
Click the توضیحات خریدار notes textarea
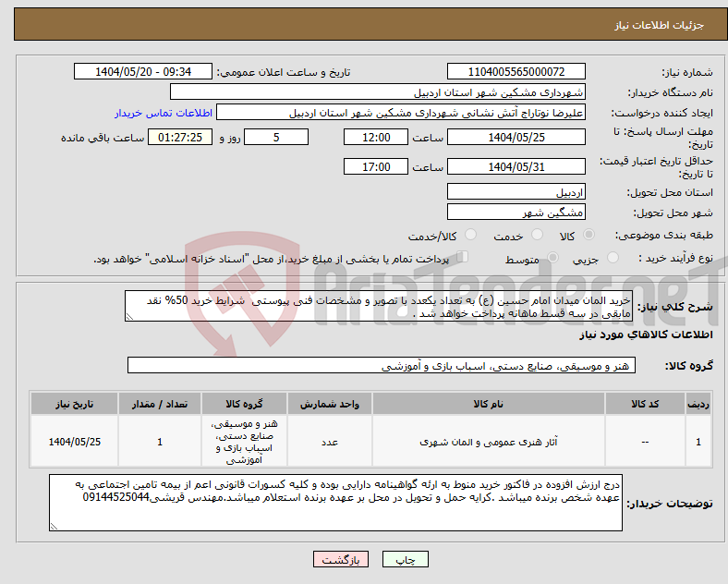[335, 503]
